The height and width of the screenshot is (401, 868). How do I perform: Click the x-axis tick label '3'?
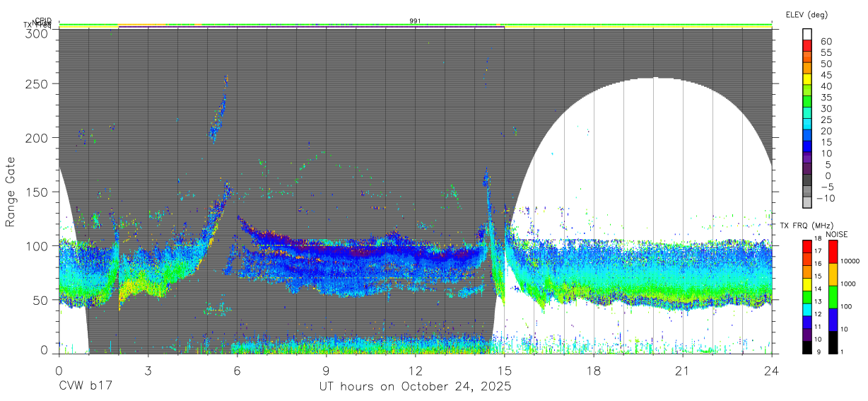coord(148,371)
